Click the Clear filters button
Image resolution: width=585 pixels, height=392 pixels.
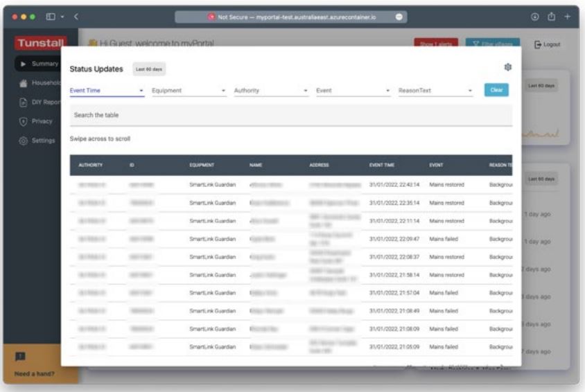click(496, 90)
